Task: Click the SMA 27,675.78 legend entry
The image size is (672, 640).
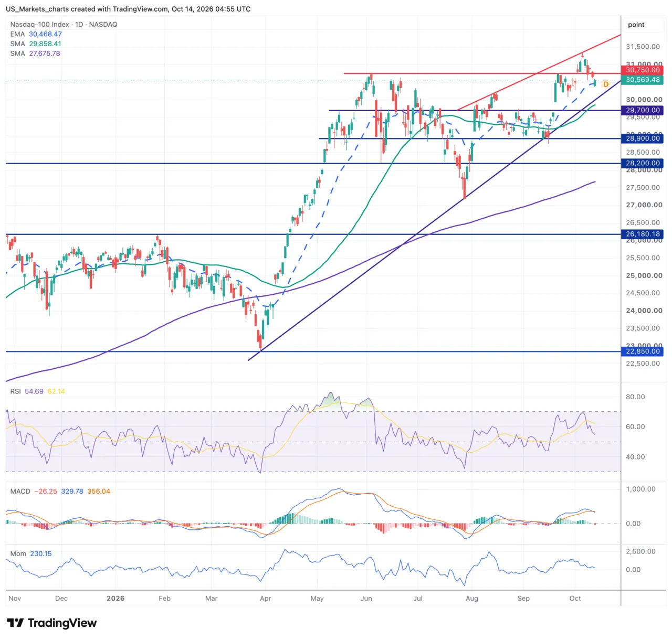Action: click(35, 54)
